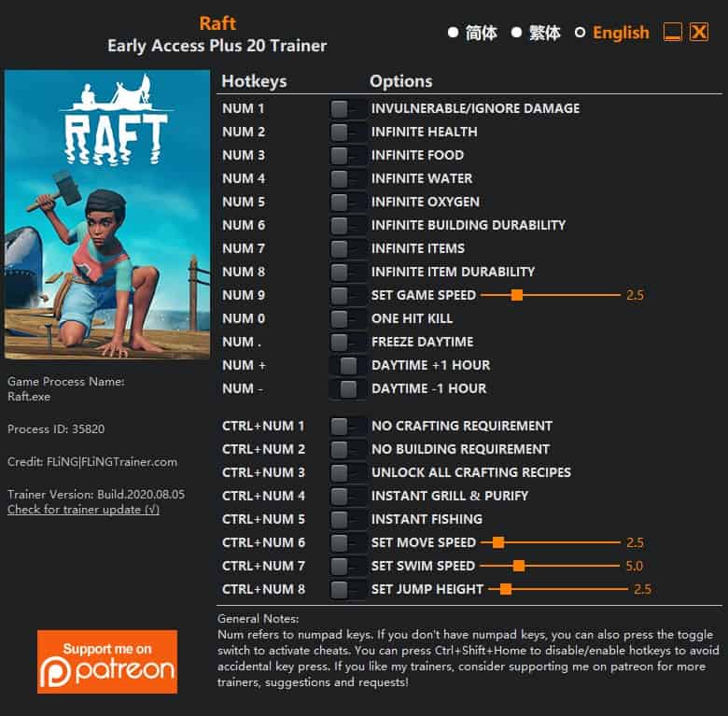Toggle Instant Fishing switch
Image resolution: width=728 pixels, height=716 pixels.
[348, 520]
